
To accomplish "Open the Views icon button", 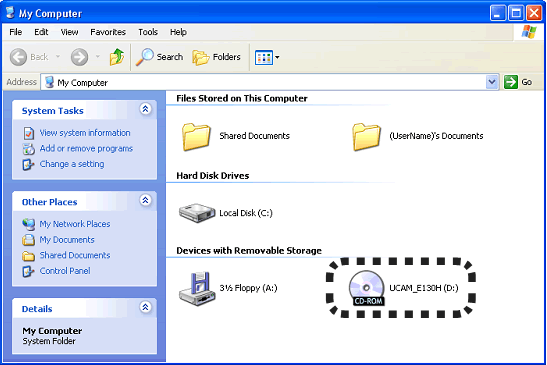I will (264, 57).
